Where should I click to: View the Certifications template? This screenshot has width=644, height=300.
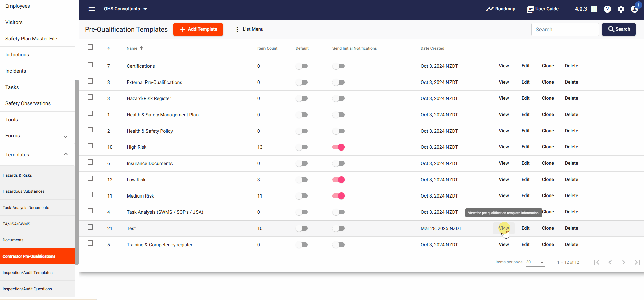click(504, 66)
